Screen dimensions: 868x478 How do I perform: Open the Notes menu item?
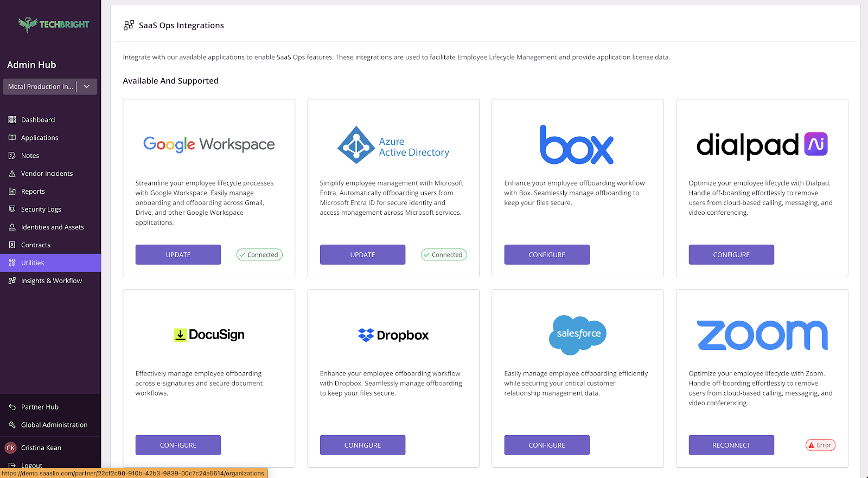50,156
